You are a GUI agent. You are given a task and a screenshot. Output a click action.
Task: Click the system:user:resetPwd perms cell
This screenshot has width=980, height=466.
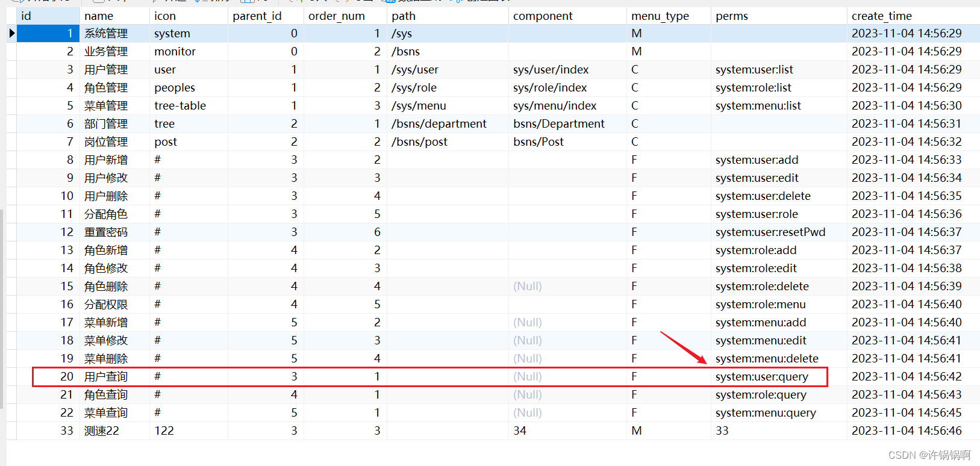click(779, 232)
